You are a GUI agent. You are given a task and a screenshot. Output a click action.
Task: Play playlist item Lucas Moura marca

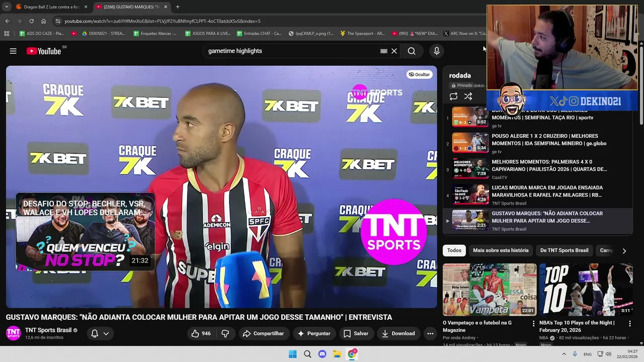coord(537,195)
